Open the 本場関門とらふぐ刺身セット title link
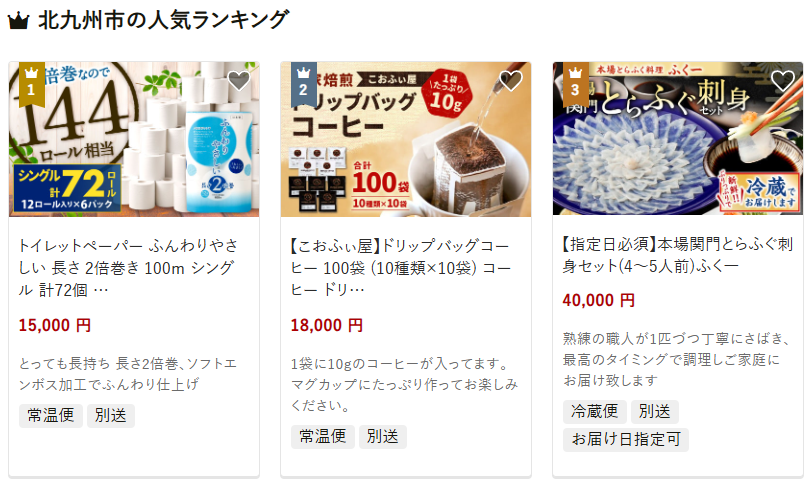The image size is (812, 487). point(677,255)
